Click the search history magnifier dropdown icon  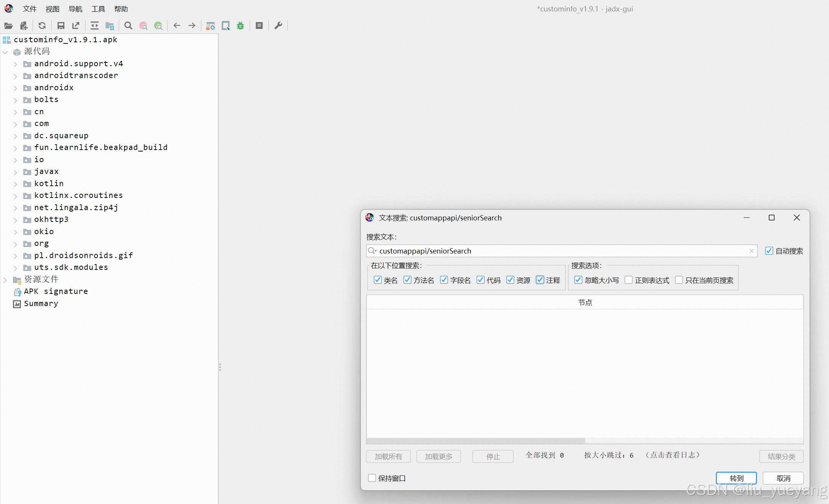coord(372,251)
